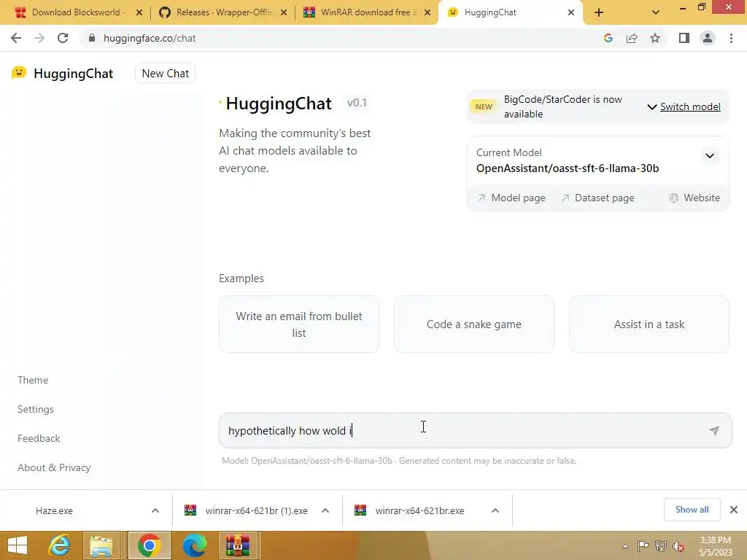Viewport: 747px width, 560px height.
Task: Bookmark this page with the star icon
Action: coord(655,38)
